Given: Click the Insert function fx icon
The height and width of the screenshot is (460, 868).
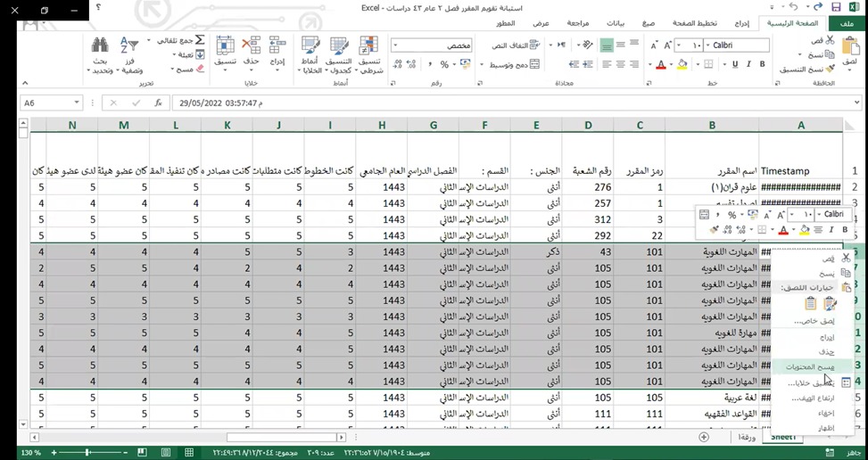Looking at the screenshot, I should pos(159,103).
